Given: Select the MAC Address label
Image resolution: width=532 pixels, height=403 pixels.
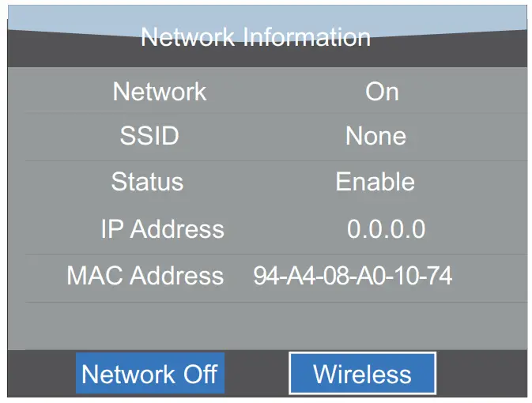Looking at the screenshot, I should click(145, 276).
